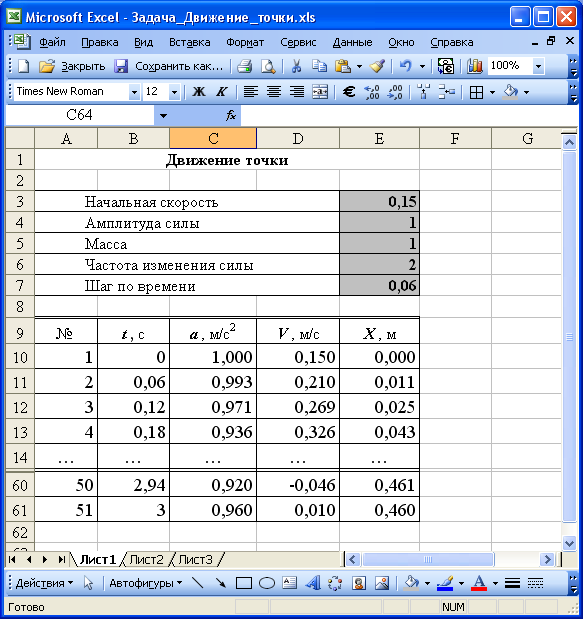Click the Borders grid icon
Screen dimensions: 583x619
pyautogui.click(x=476, y=92)
